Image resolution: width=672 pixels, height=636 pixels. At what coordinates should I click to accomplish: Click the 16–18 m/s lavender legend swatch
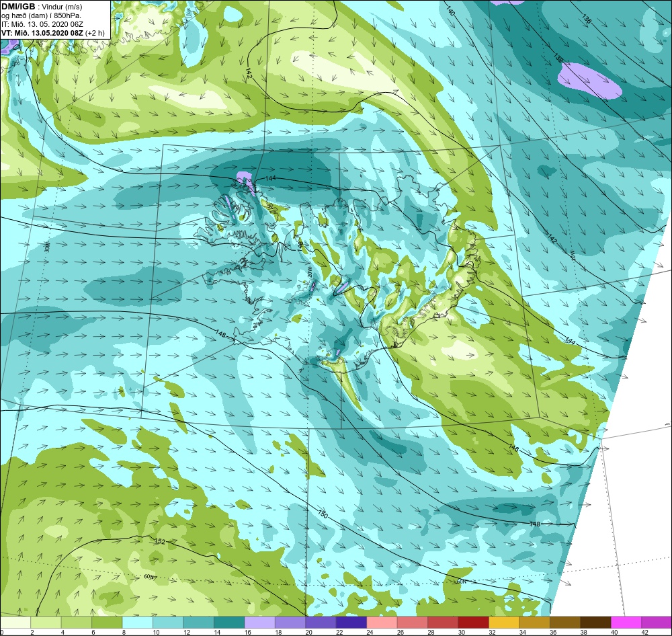259,623
